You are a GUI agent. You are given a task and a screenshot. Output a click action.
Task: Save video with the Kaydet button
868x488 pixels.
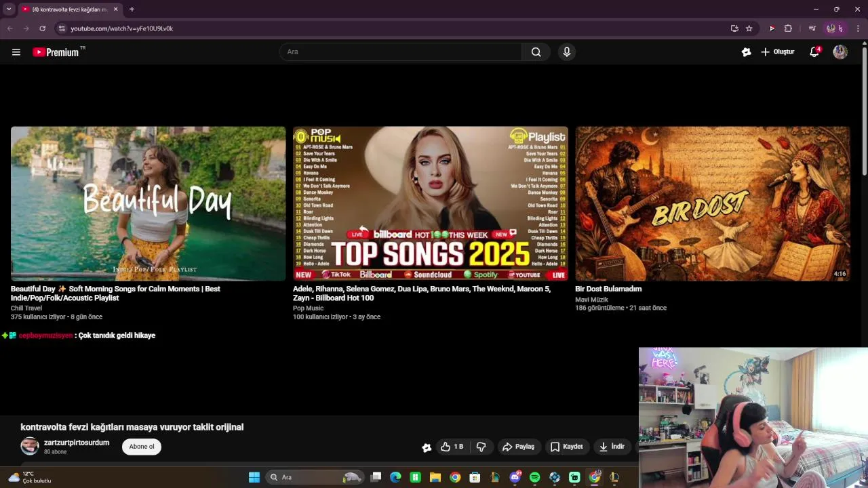click(567, 447)
